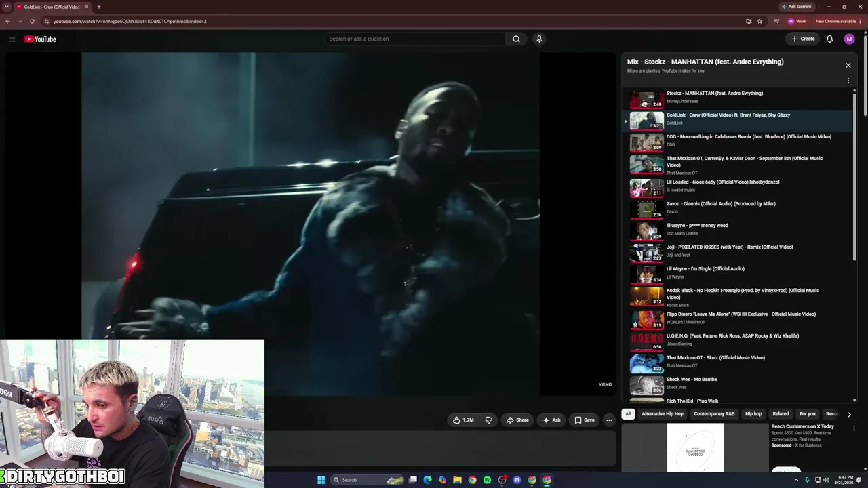Viewport: 868px width, 488px height.
Task: Open the ad options three-dot menu
Action: tap(854, 428)
